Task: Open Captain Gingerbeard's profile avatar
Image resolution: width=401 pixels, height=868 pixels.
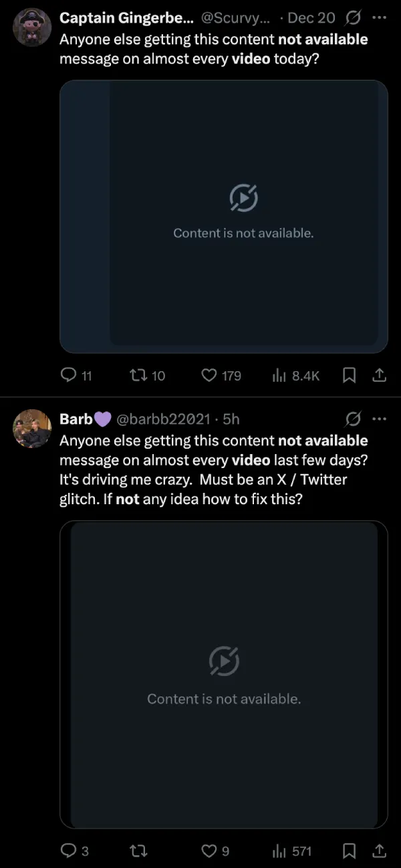Action: pyautogui.click(x=32, y=27)
